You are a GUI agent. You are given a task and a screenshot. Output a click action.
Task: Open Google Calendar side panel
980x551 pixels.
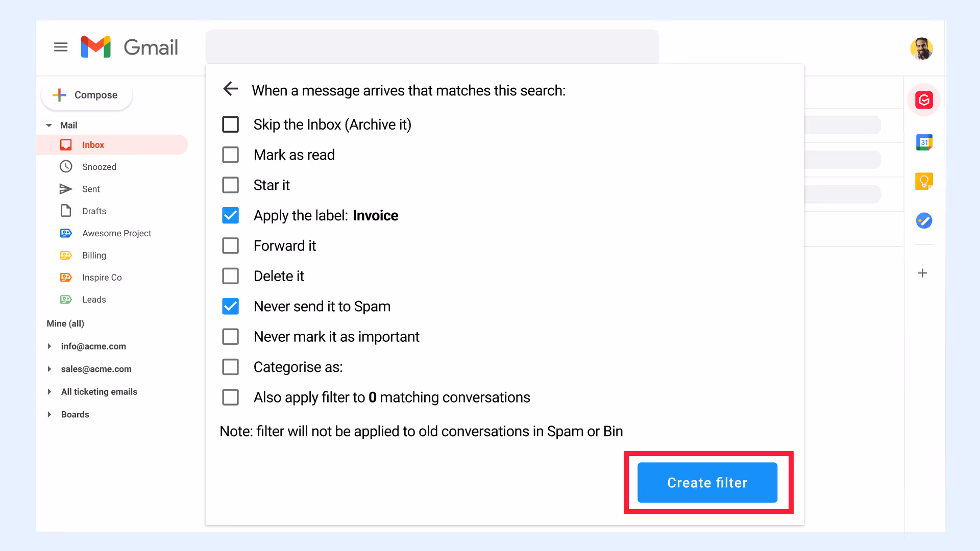pos(924,142)
